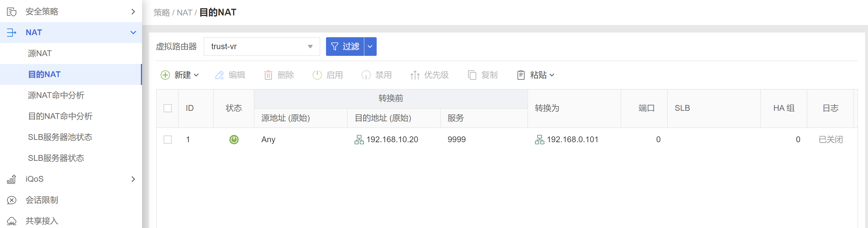Open 源NAT命中分析 page

pos(56,95)
